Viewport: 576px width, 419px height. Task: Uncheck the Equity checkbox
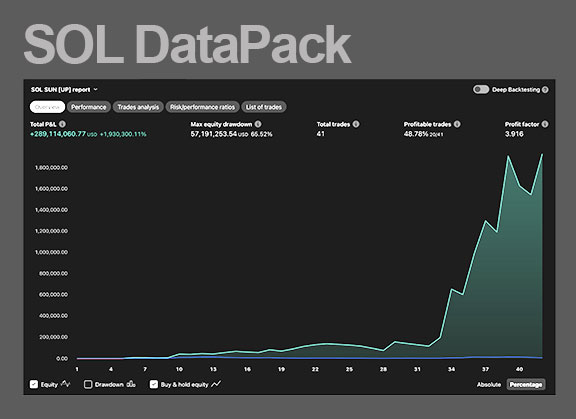click(34, 384)
